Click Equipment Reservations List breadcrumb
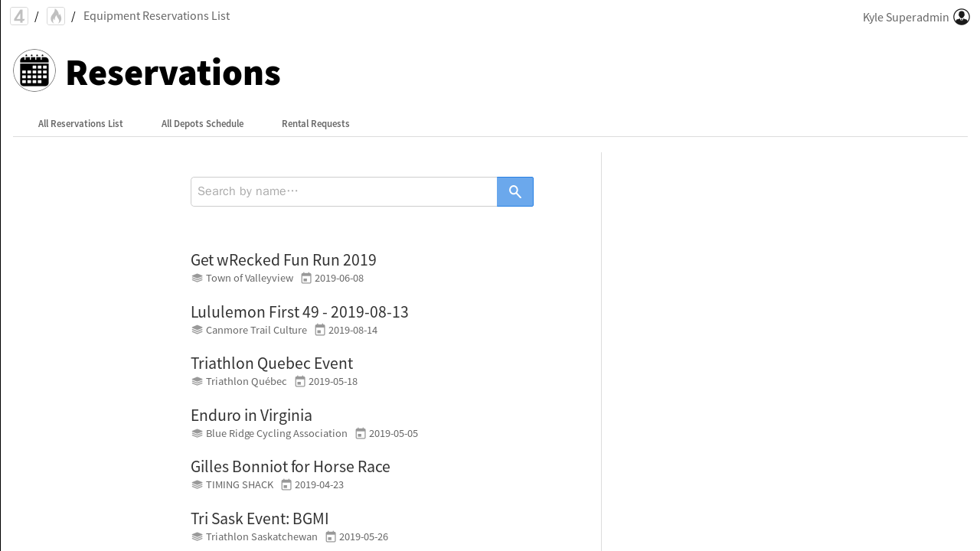Image resolution: width=980 pixels, height=551 pixels. [156, 16]
